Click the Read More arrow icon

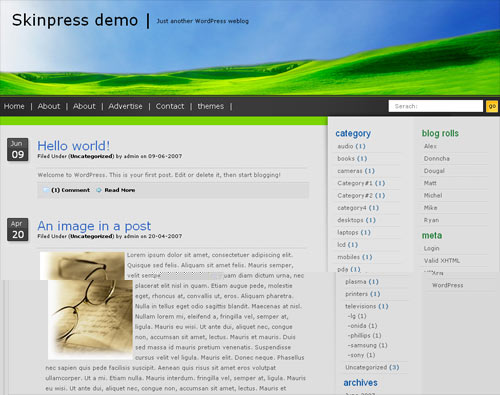[99, 190]
